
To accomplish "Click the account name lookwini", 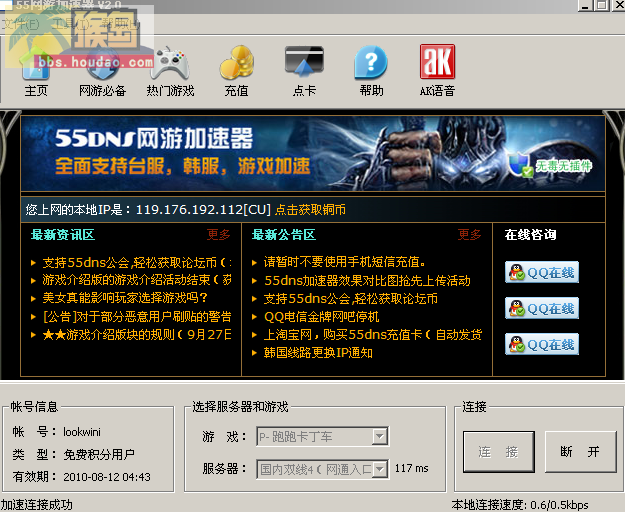I will tap(82, 432).
